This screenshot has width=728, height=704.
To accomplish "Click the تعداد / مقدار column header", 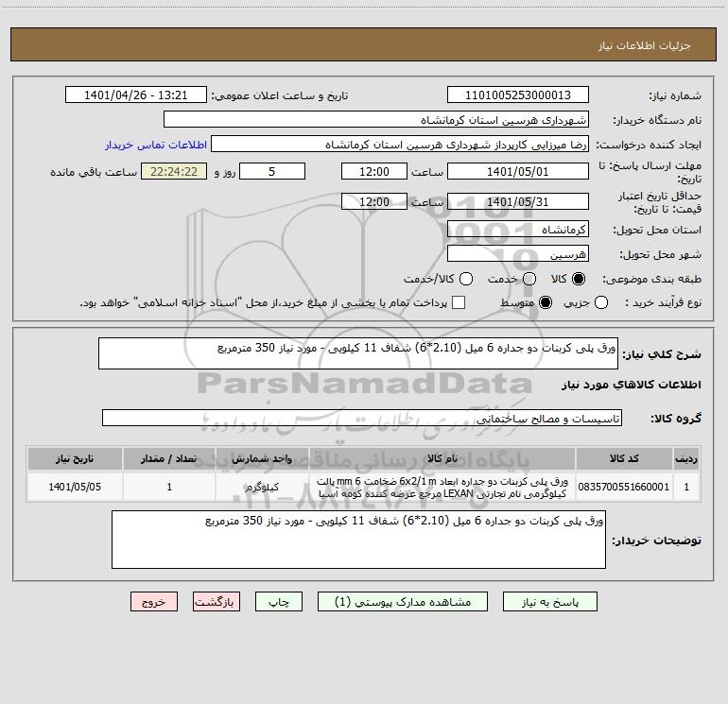I will point(169,458).
